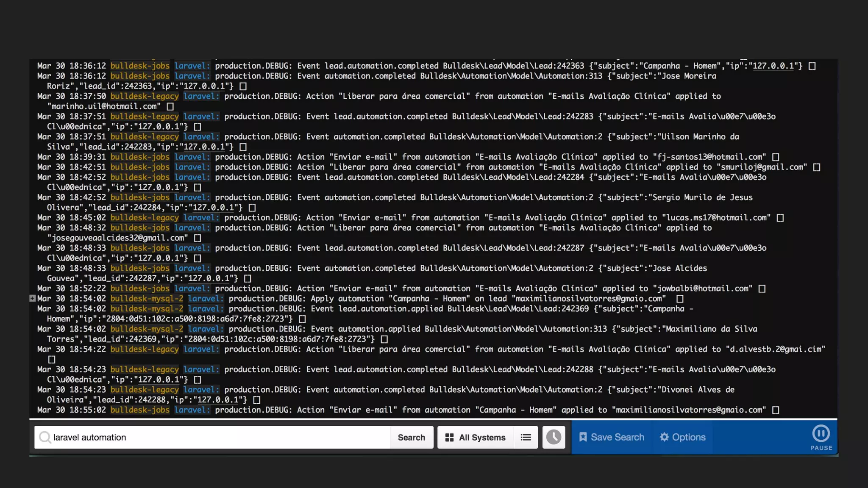Click context square after smuriloj@gmail.com line
The width and height of the screenshot is (868, 488).
[x=816, y=167]
